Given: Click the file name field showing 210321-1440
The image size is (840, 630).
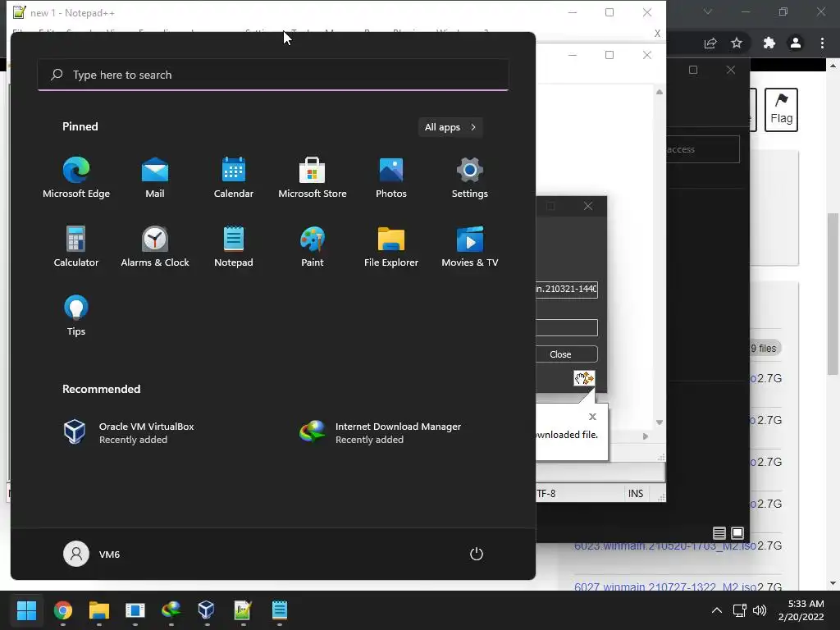Looking at the screenshot, I should pos(566,290).
